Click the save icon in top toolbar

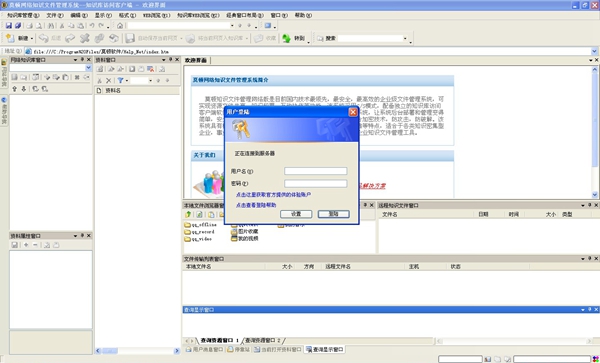(x=8, y=26)
